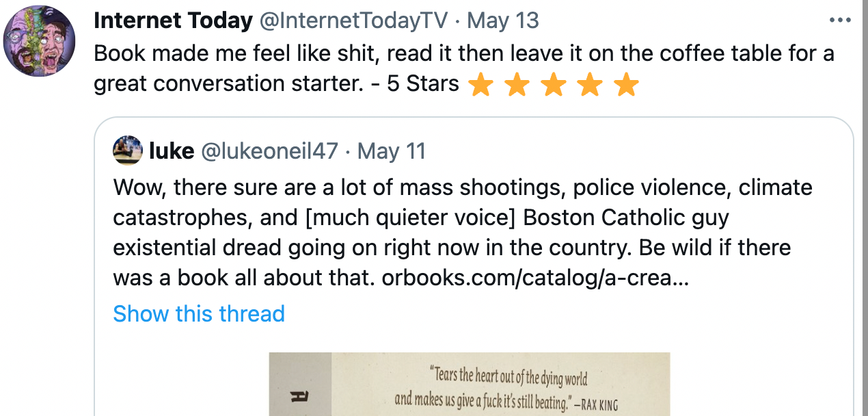Screen dimensions: 868x416
Task: Click the fifth gold star emoji
Action: (x=625, y=86)
